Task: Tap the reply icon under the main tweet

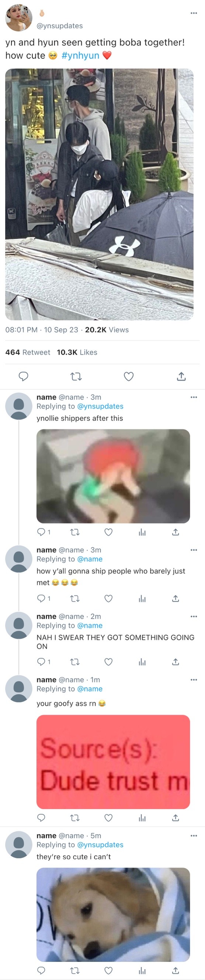Action: tap(24, 376)
